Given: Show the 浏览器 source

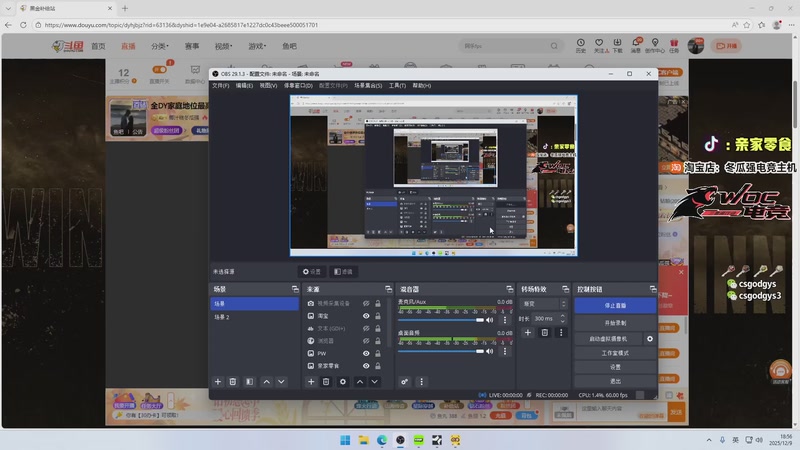Looking at the screenshot, I should click(x=366, y=341).
